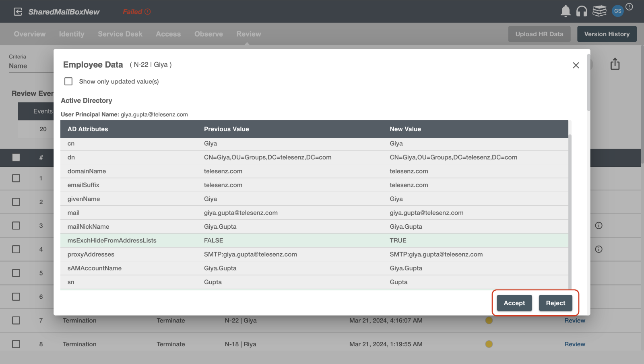
Task: Click the Failed status warning icon
Action: (148, 12)
